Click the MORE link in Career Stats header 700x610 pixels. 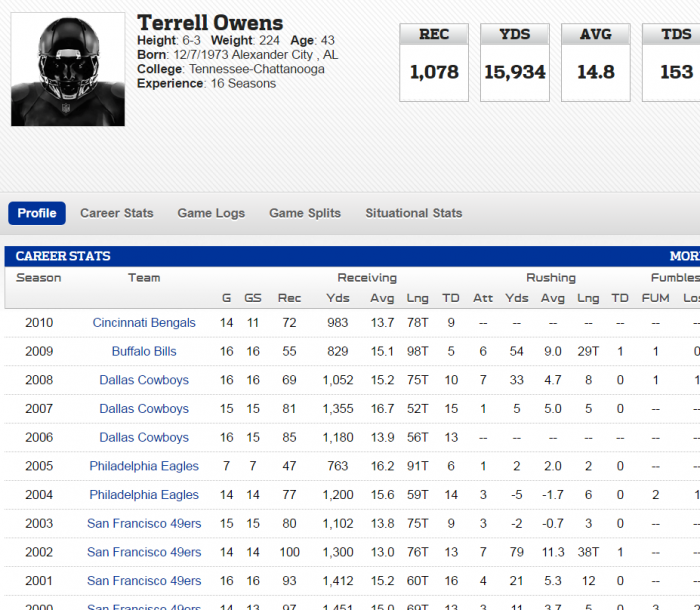tap(685, 256)
